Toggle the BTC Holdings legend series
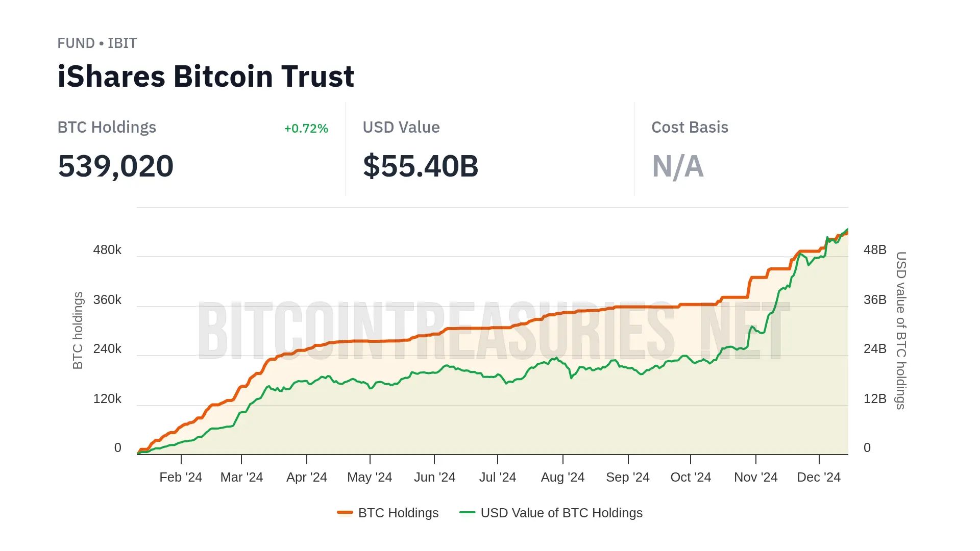Screen dimensions: 980x551 pos(398,513)
